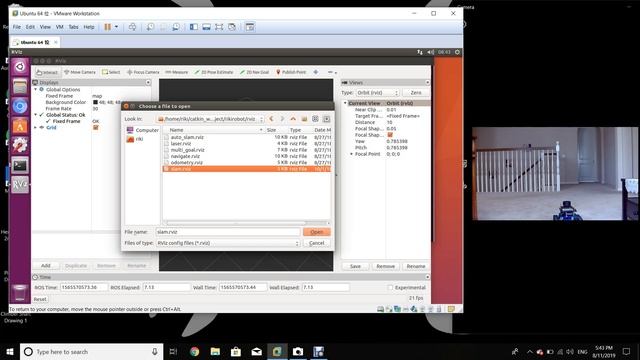Select RViz Interact tool
Viewport: 640px width, 360px height.
[47, 72]
